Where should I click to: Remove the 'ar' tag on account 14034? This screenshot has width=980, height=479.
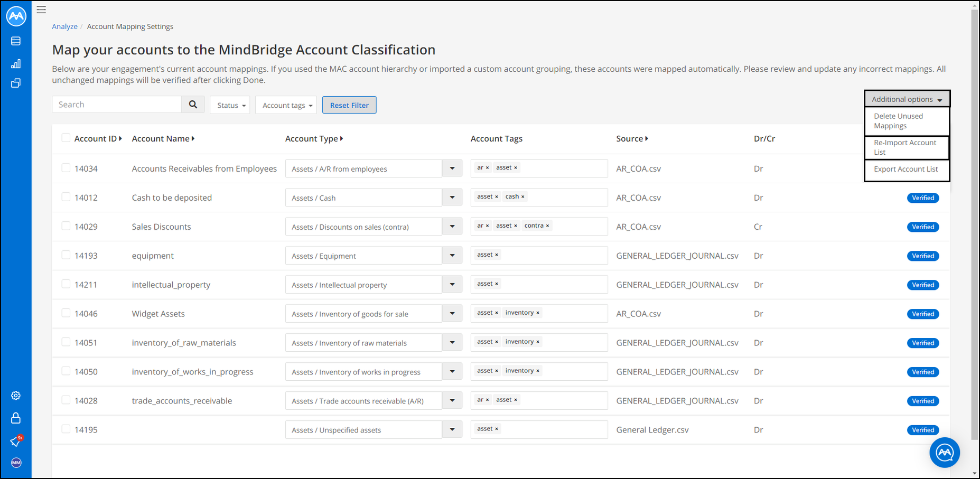(487, 167)
